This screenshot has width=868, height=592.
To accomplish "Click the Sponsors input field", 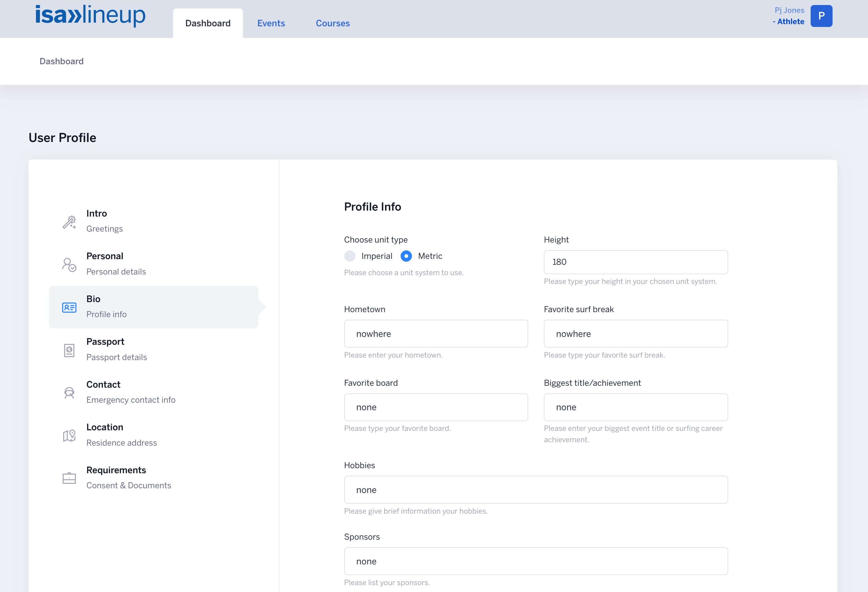I will coord(536,561).
